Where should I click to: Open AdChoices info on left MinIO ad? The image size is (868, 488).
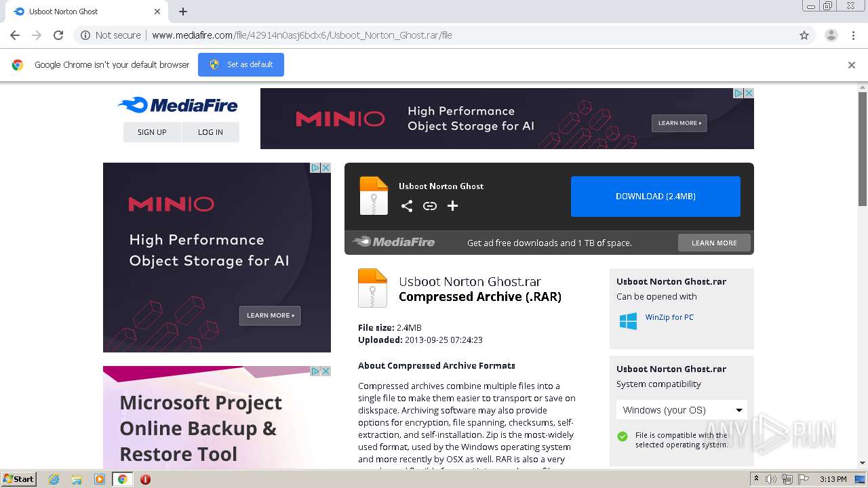(315, 167)
